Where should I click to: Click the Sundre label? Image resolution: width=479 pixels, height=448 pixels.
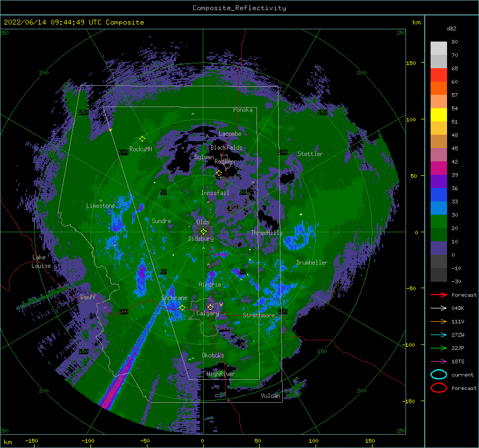click(x=161, y=221)
